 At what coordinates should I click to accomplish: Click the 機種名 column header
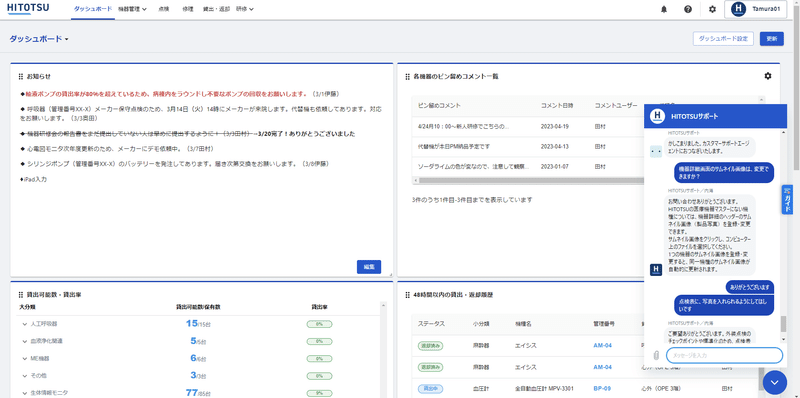(524, 324)
